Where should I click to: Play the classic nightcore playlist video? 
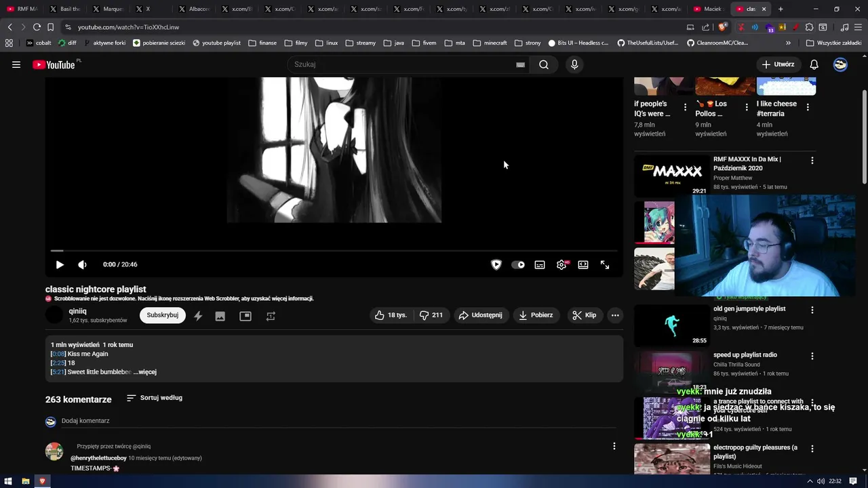[x=60, y=265]
